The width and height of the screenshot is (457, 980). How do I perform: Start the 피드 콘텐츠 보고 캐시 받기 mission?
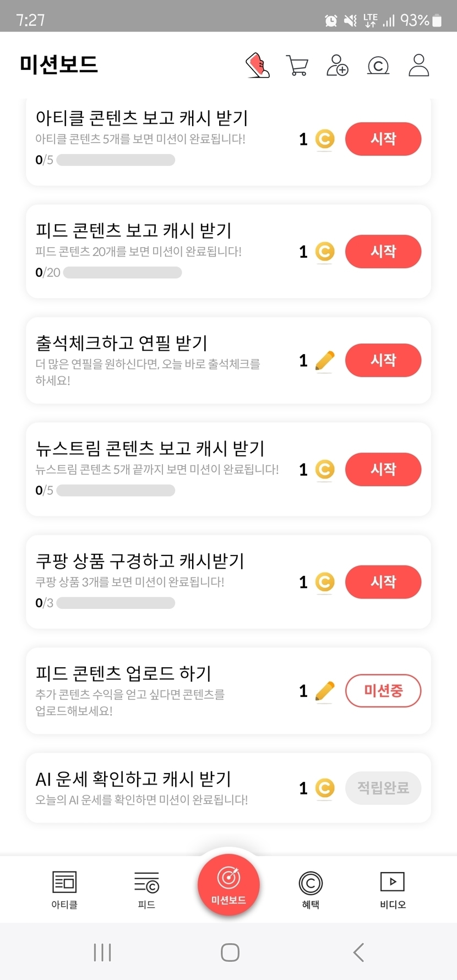pos(383,252)
